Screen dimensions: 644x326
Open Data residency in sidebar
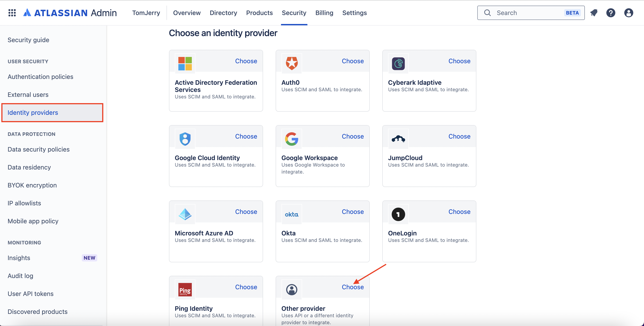29,167
